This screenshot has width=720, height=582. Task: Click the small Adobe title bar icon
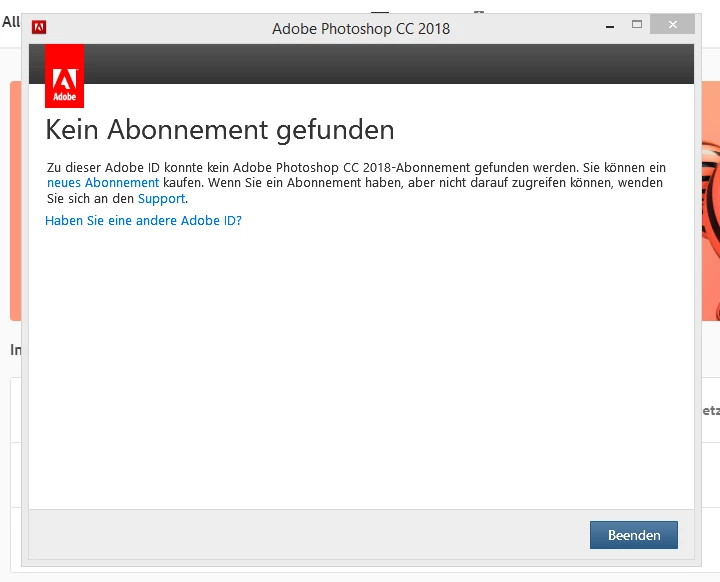click(39, 28)
